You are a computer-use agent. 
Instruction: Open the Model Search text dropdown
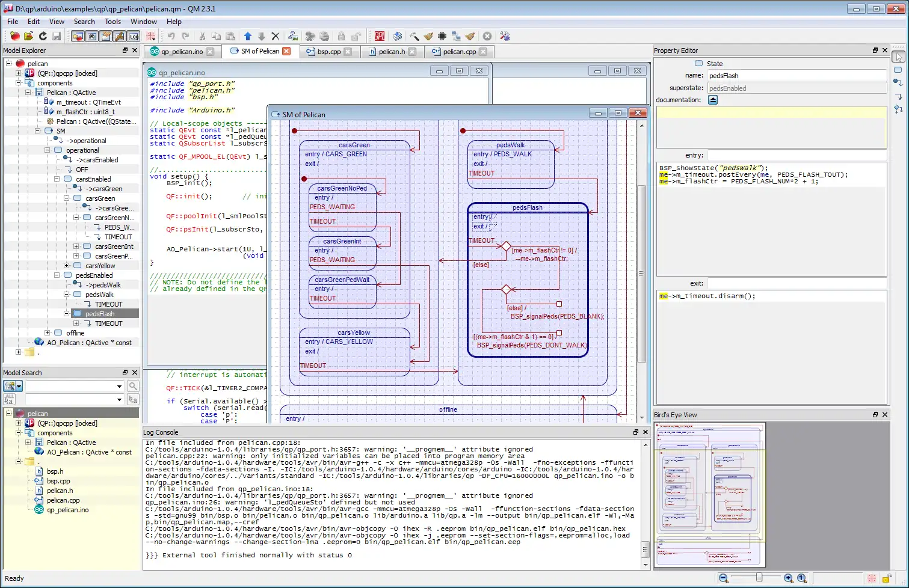coord(119,386)
